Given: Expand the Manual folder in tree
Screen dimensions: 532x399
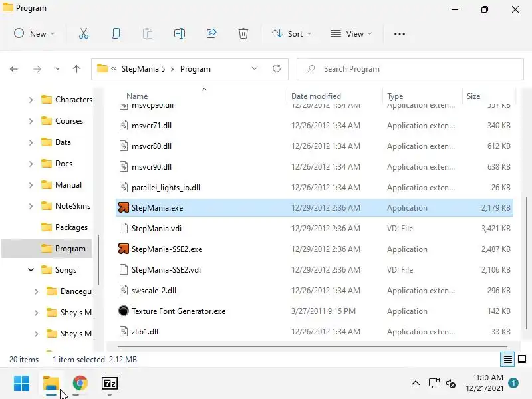Looking at the screenshot, I should pyautogui.click(x=31, y=185).
